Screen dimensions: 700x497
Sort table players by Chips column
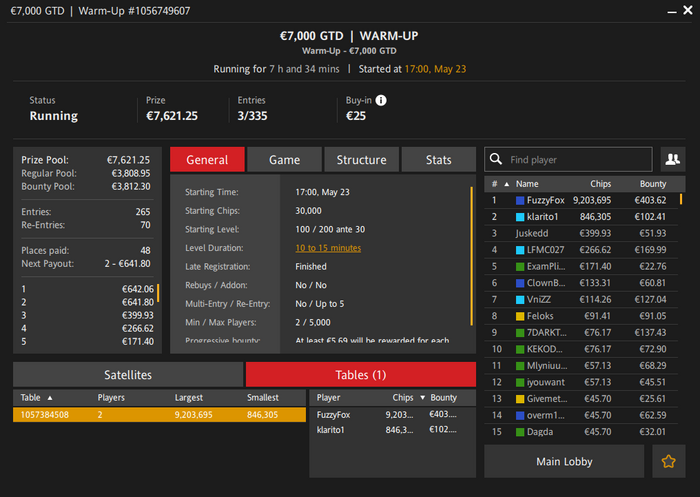403,397
